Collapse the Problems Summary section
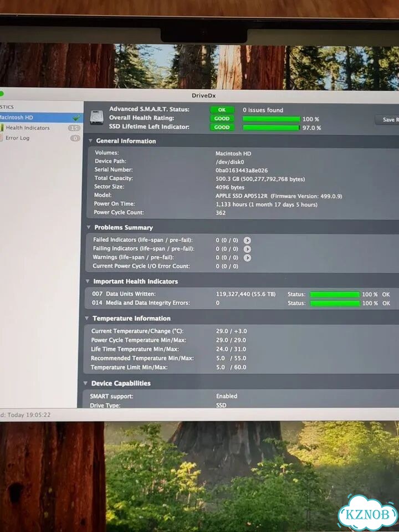The width and height of the screenshot is (399, 532). pyautogui.click(x=89, y=227)
